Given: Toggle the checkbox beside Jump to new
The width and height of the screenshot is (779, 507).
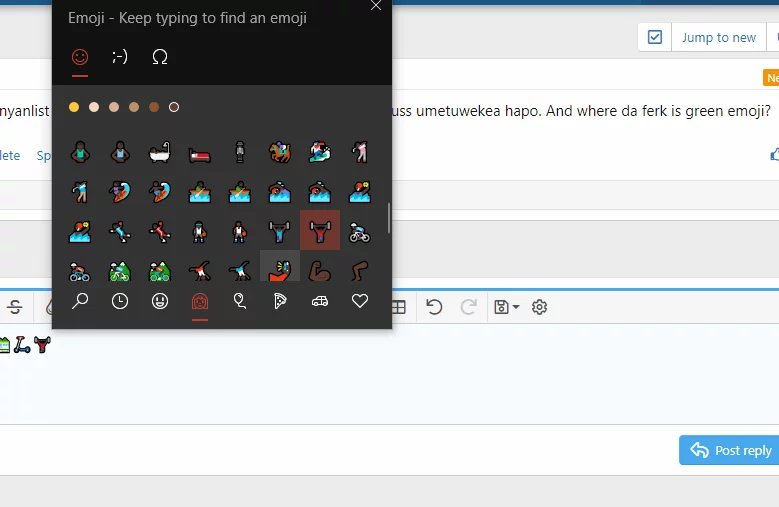Looking at the screenshot, I should pos(655,37).
